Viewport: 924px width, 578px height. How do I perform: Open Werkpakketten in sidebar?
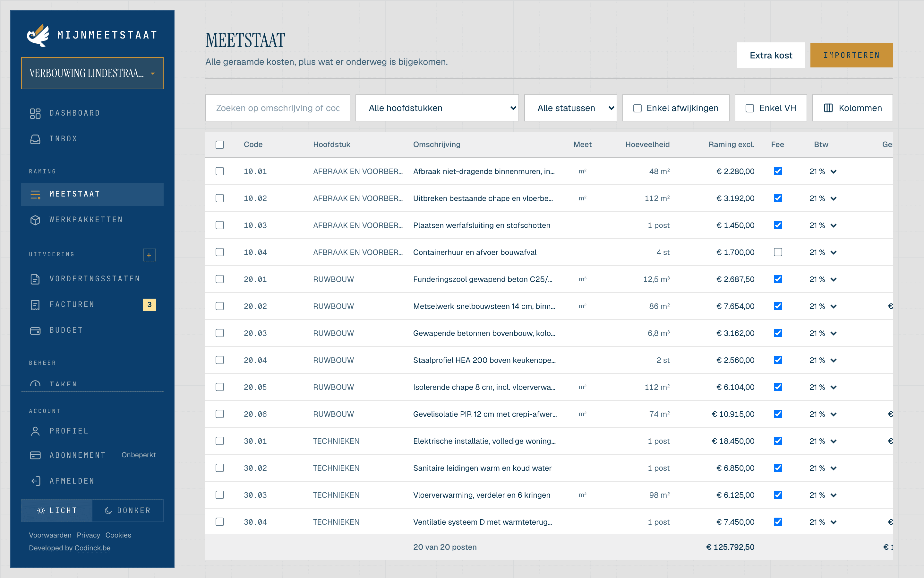pyautogui.click(x=92, y=220)
